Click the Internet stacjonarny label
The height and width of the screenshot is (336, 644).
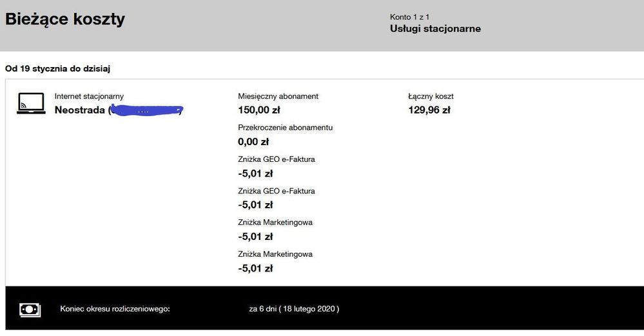[x=89, y=96]
